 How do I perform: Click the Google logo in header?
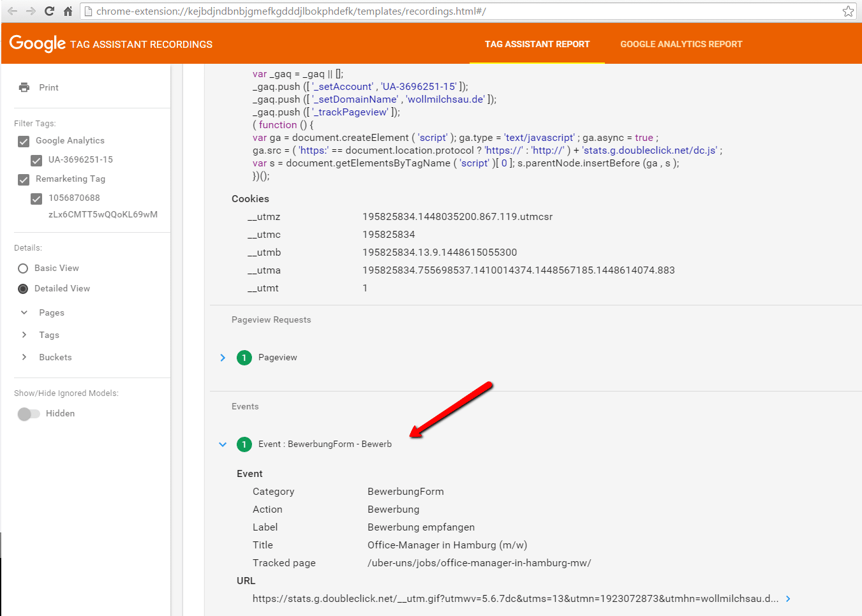pyautogui.click(x=37, y=43)
